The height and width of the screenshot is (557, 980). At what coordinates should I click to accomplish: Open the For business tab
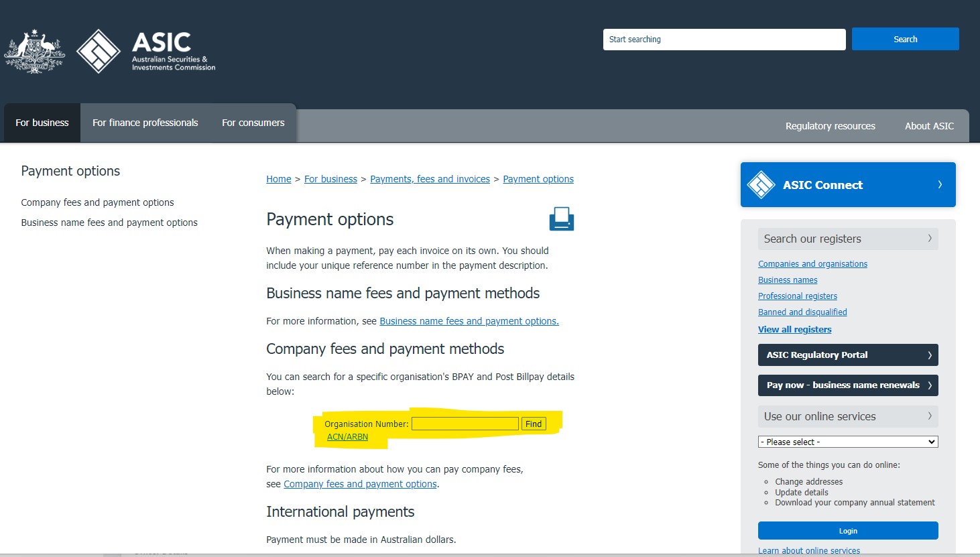pos(42,123)
